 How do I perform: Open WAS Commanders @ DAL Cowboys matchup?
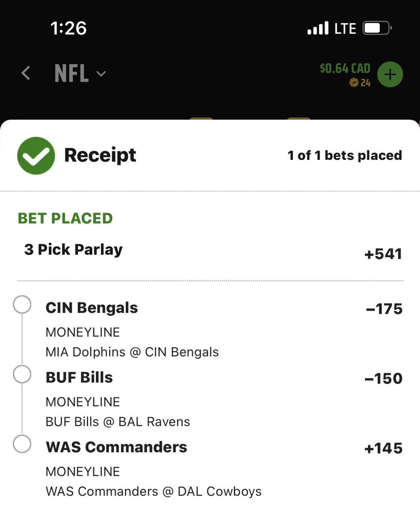pos(154,492)
